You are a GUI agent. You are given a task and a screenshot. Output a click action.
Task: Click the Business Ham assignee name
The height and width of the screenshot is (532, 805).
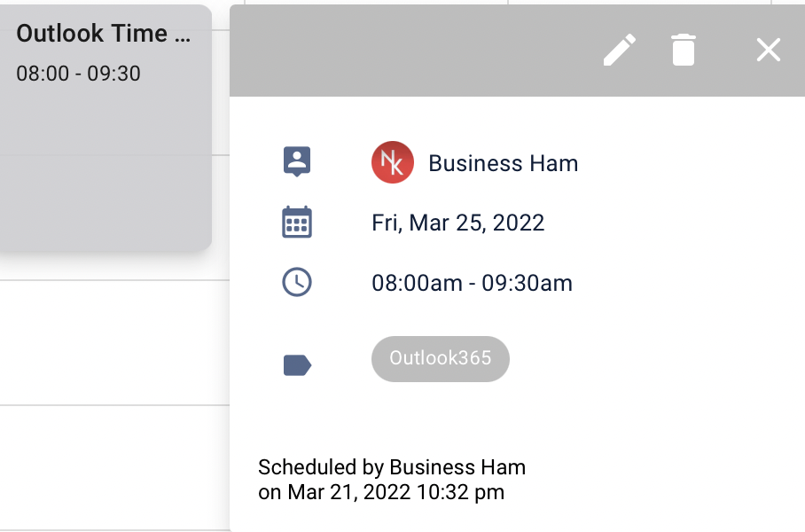504,163
